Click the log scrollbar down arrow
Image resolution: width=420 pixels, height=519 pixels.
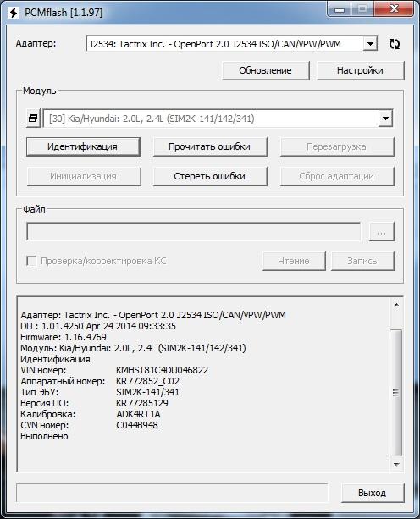[396, 464]
